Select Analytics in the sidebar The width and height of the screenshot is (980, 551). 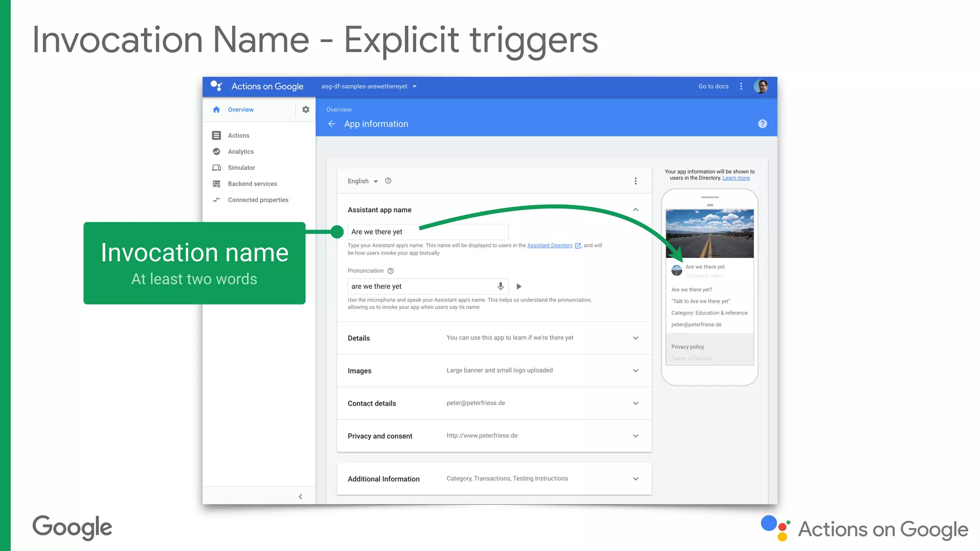(x=241, y=152)
